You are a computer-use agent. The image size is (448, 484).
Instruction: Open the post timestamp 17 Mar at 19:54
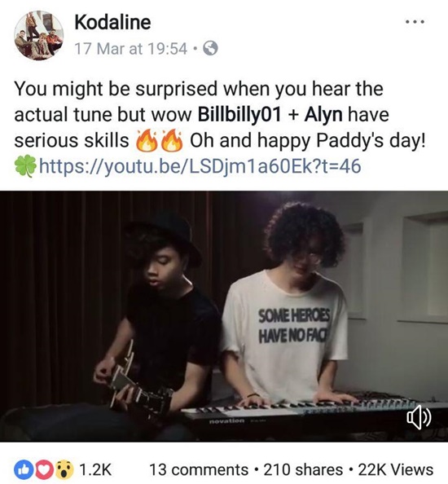[x=131, y=48]
